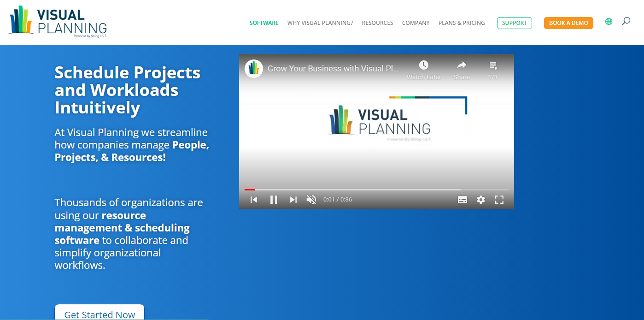Skip to previous video
This screenshot has height=320, width=644.
tap(254, 200)
